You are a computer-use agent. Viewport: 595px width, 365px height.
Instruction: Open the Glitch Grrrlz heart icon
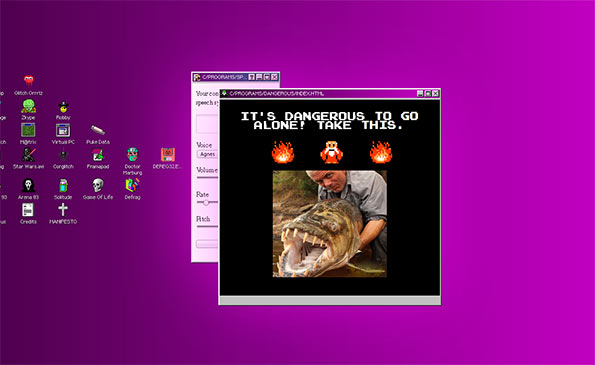point(28,81)
